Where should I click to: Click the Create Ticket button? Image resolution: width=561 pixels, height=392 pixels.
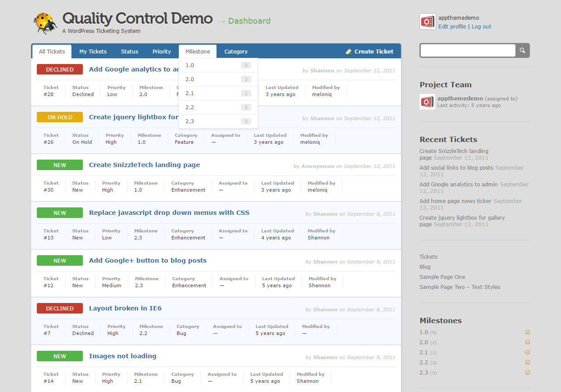(x=369, y=51)
